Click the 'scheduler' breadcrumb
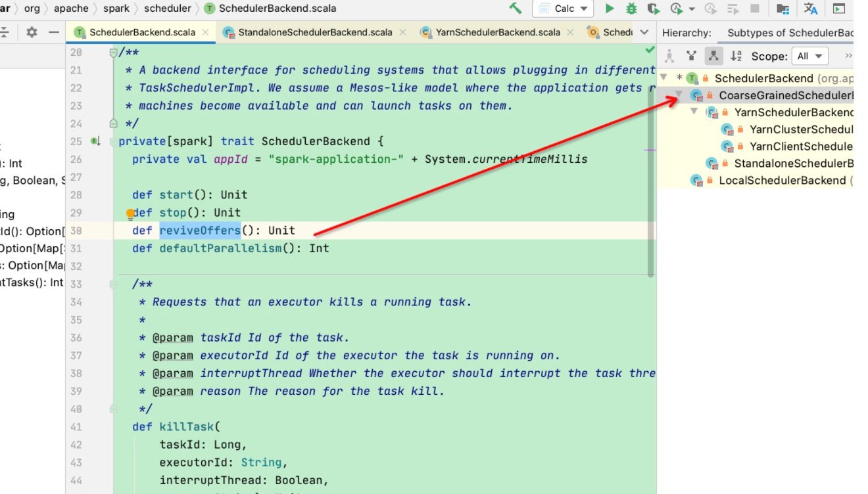Screen dimensions: 868x494 [x=168, y=9]
